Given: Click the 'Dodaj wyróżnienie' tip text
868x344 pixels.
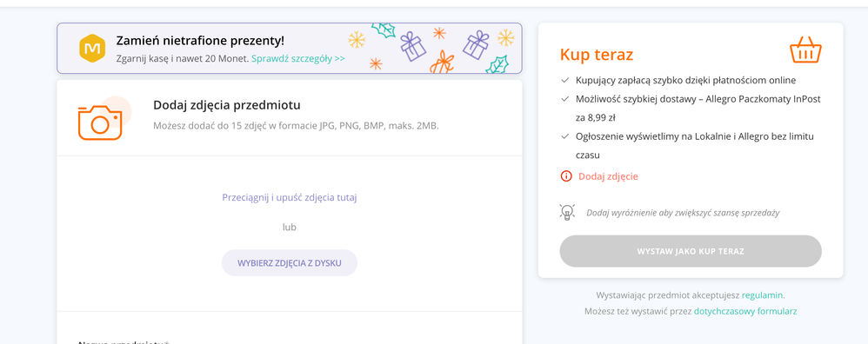Looking at the screenshot, I should [683, 212].
